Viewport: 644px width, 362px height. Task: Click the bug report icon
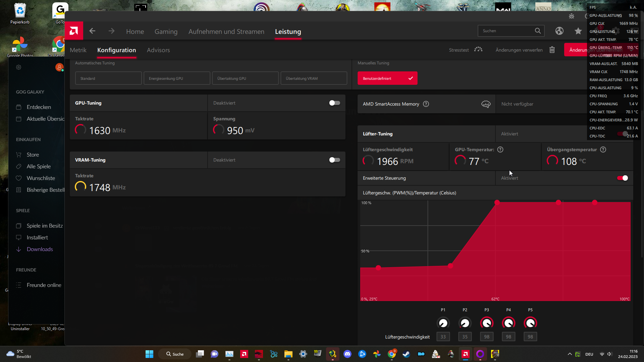pyautogui.click(x=572, y=16)
